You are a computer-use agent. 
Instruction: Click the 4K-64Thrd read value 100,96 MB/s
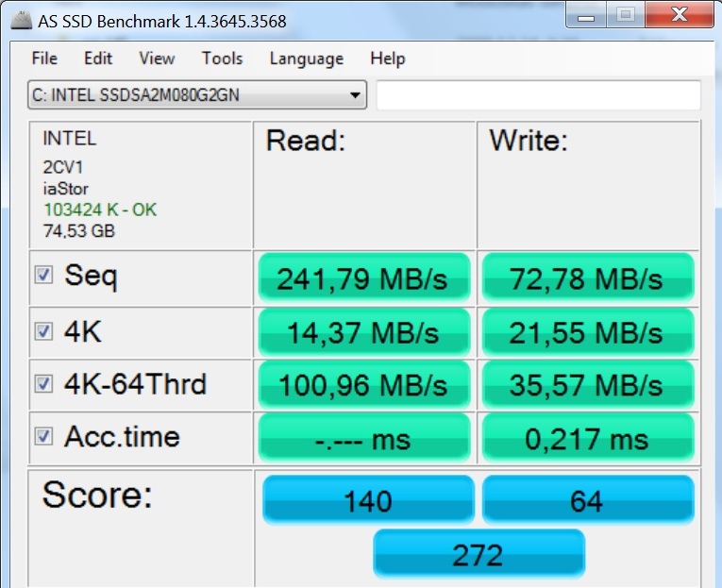coord(364,385)
